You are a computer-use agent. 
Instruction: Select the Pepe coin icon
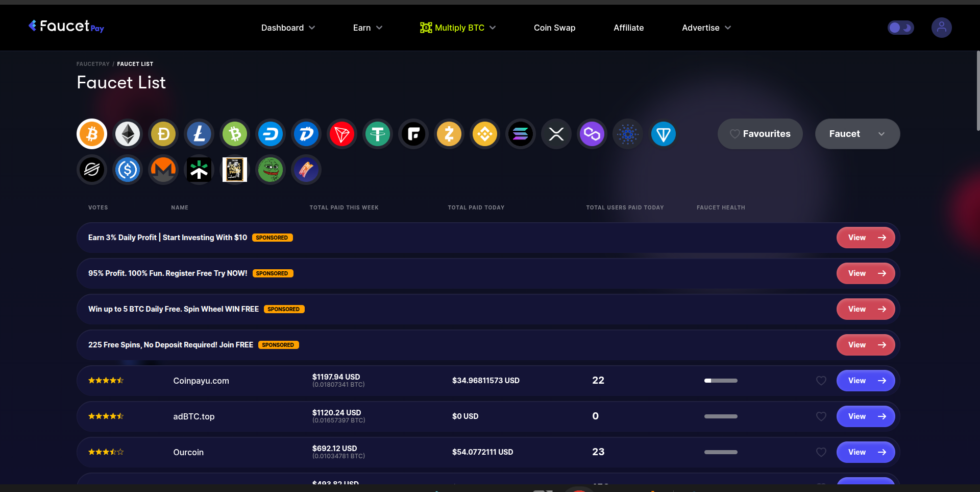pyautogui.click(x=270, y=169)
